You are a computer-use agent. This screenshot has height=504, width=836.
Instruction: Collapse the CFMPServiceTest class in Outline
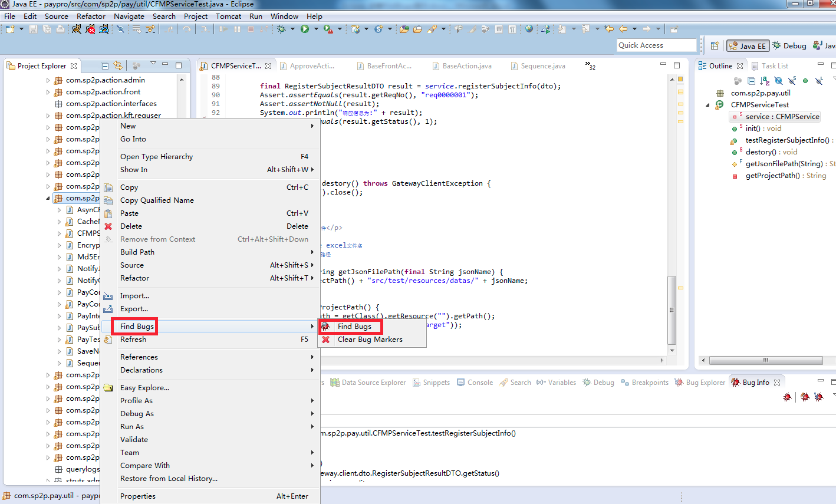[708, 105]
